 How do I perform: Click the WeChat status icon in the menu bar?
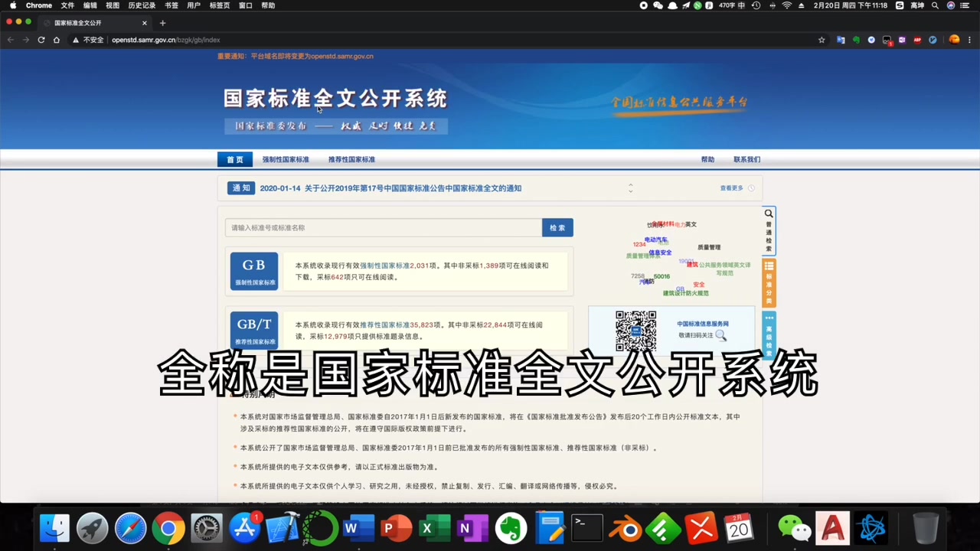click(658, 5)
